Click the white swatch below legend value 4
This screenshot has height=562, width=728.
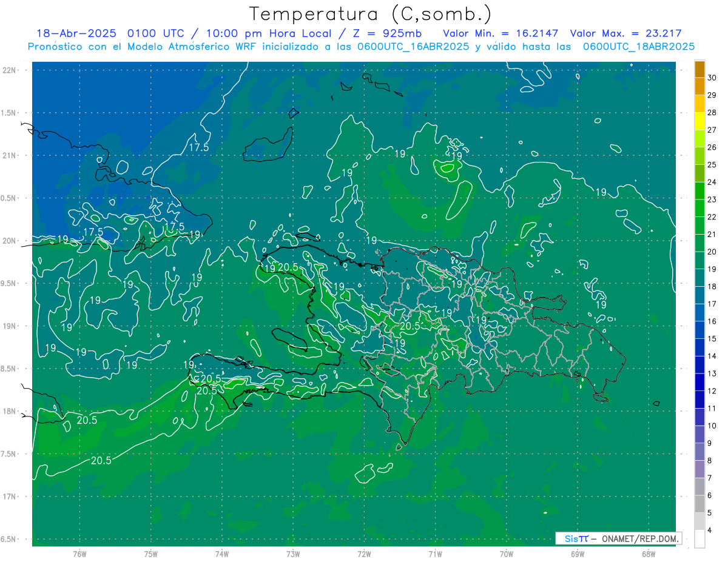tap(699, 540)
